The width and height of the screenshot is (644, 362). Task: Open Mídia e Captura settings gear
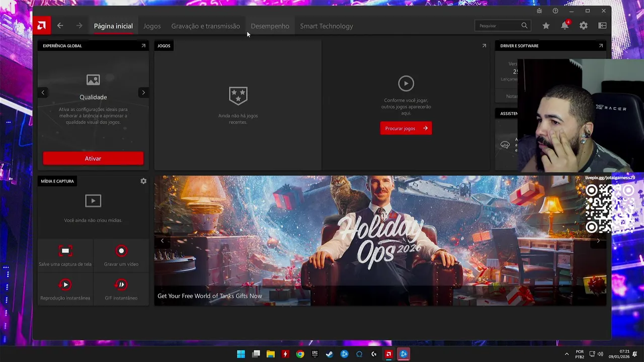click(x=143, y=181)
